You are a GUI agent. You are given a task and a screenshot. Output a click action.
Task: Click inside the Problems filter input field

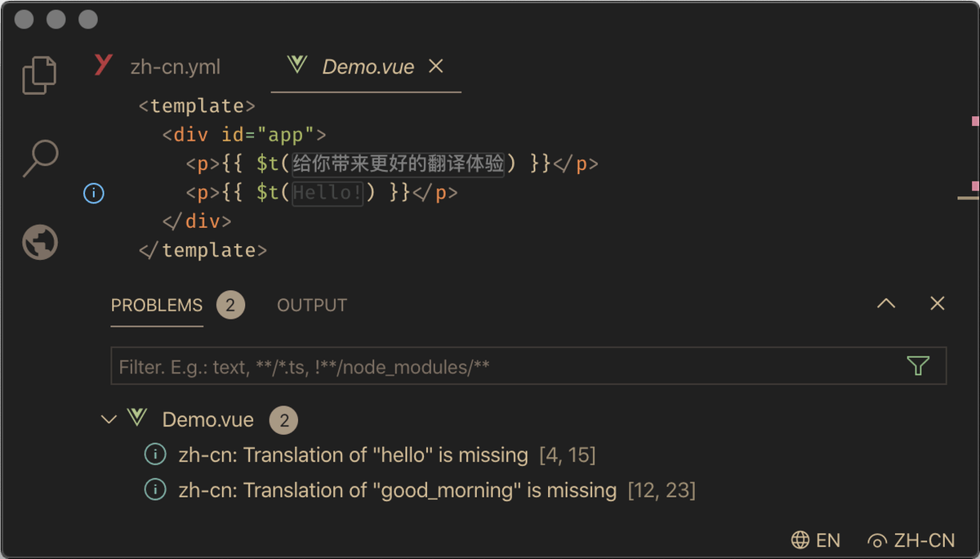(x=490, y=366)
